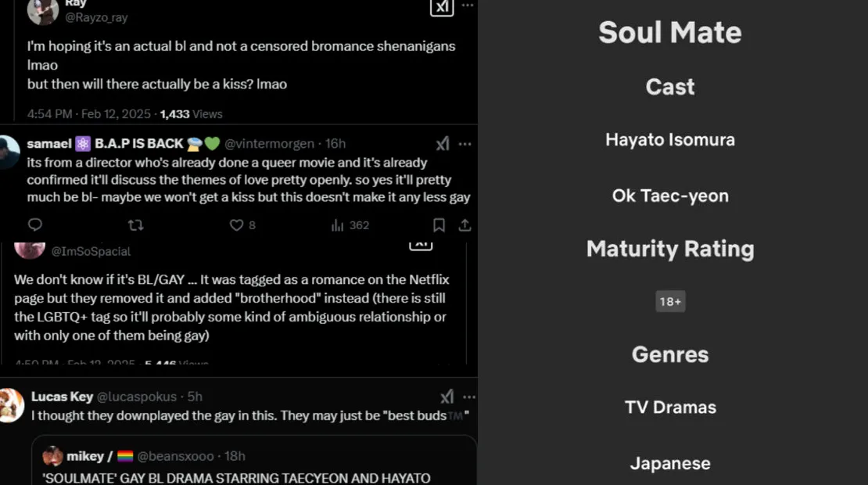Open cast member Ok Taec-yeon
868x485 pixels.
coord(670,196)
